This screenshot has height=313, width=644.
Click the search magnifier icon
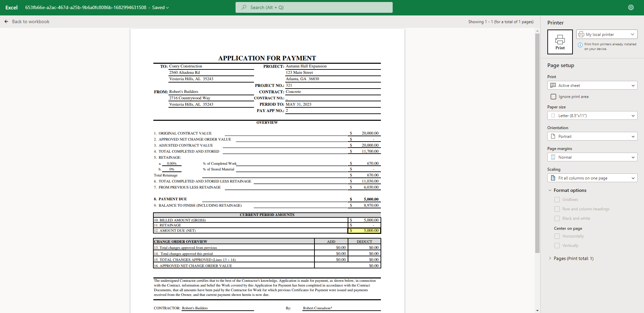click(244, 7)
